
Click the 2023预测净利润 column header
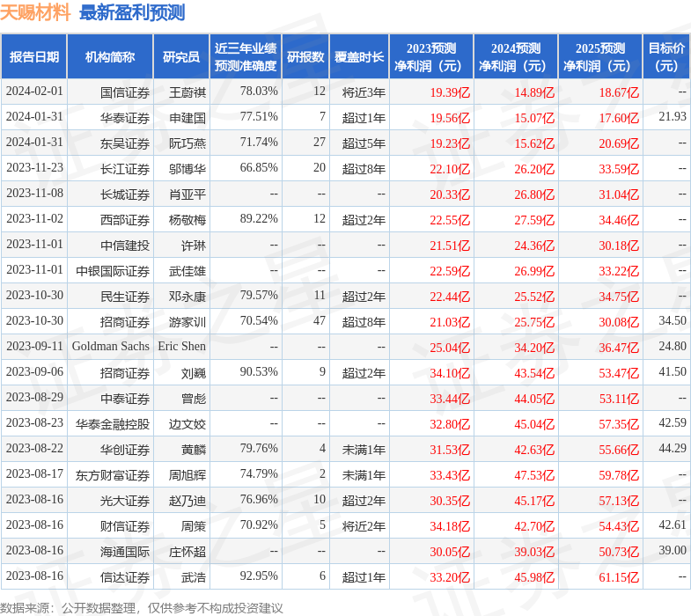click(x=431, y=57)
